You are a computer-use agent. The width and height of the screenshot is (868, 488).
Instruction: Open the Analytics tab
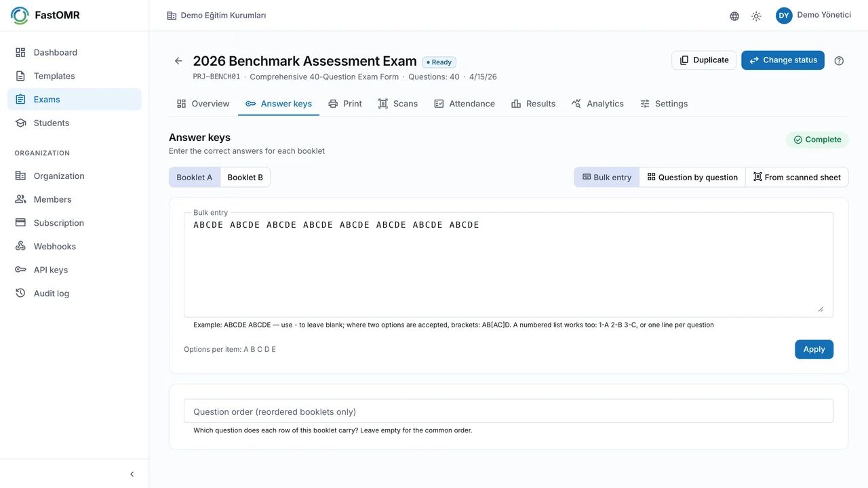(x=597, y=104)
